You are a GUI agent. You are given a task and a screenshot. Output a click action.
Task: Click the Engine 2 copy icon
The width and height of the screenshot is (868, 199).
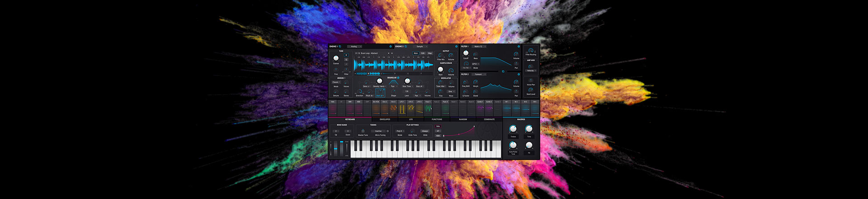click(x=406, y=46)
